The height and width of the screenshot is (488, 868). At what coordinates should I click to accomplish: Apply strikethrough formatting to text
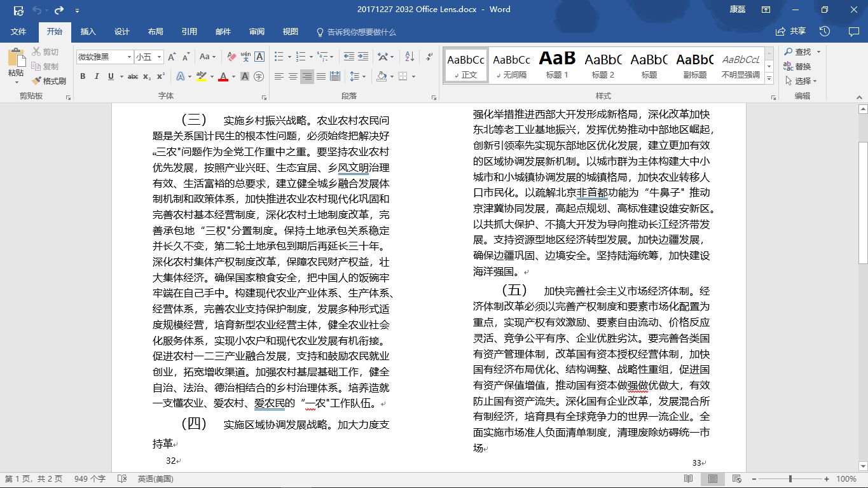(x=132, y=76)
